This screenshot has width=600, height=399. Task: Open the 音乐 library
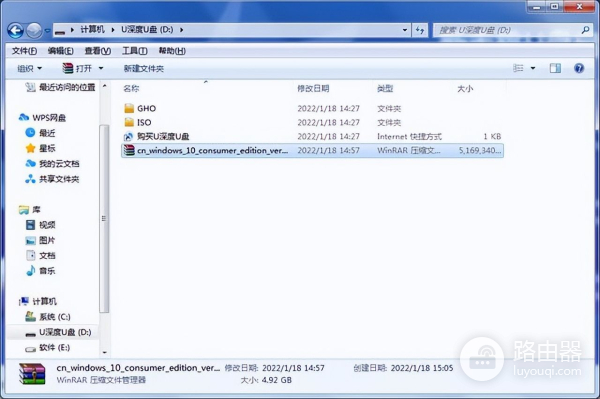pos(41,271)
